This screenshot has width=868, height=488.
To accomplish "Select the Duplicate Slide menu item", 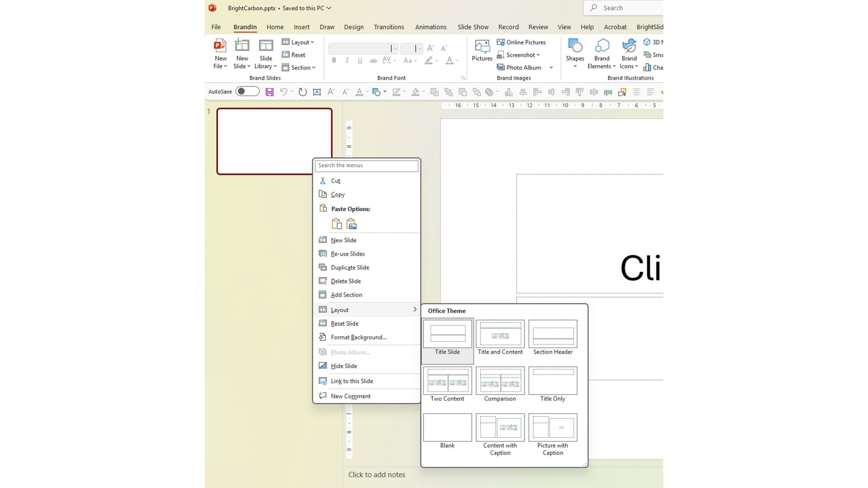I will pyautogui.click(x=350, y=267).
